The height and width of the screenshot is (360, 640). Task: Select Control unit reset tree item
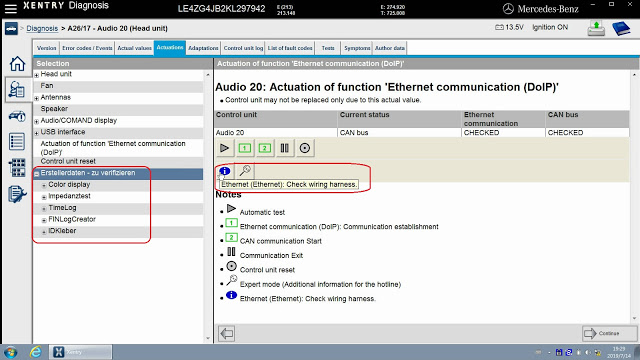[118, 161]
